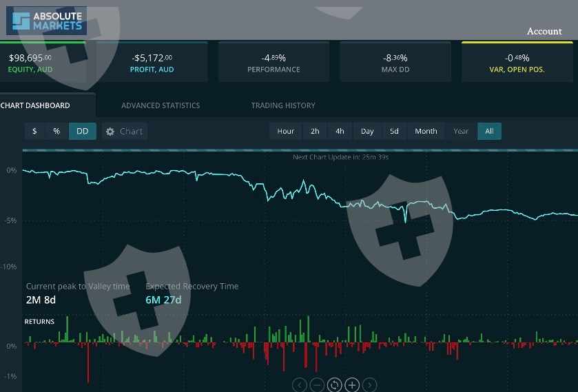Select the Profit, AUD summary card
This screenshot has width=578, height=392.
tap(152, 62)
